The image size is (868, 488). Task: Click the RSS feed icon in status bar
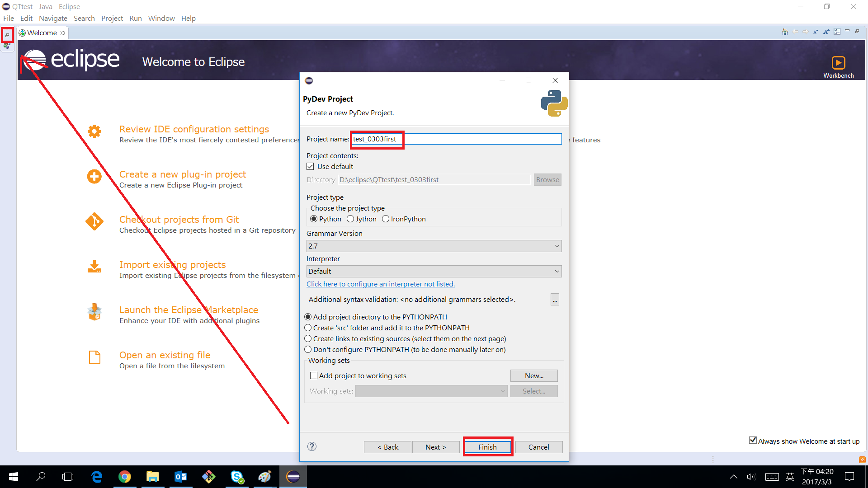[x=862, y=460]
